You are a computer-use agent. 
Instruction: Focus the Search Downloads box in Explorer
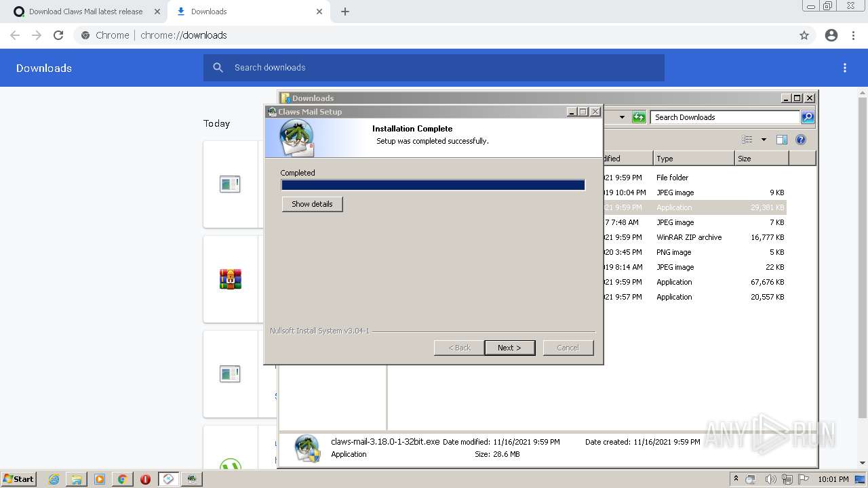(725, 117)
